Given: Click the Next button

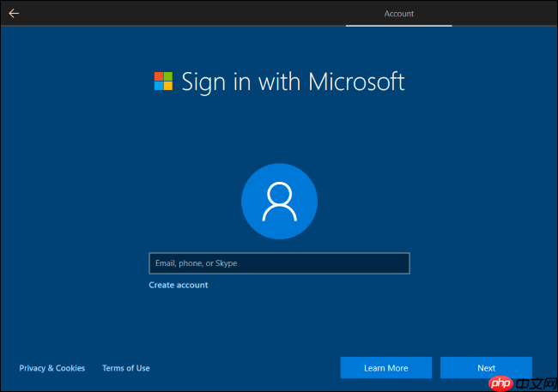Looking at the screenshot, I should coord(486,368).
